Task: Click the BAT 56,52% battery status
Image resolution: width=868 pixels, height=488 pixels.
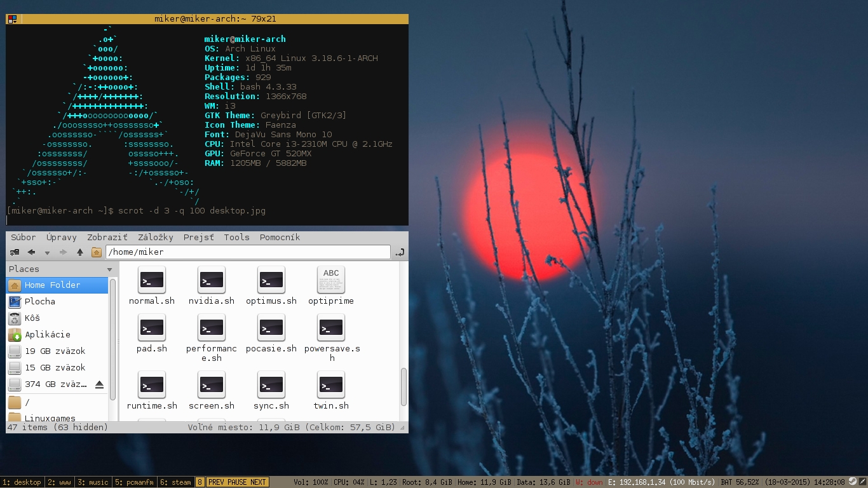Action: 740,482
